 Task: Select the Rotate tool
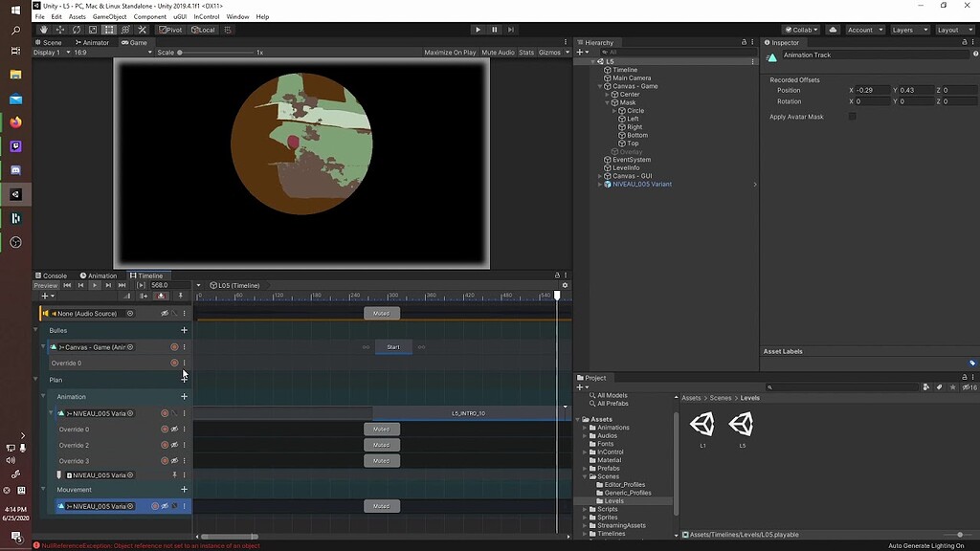coord(76,30)
